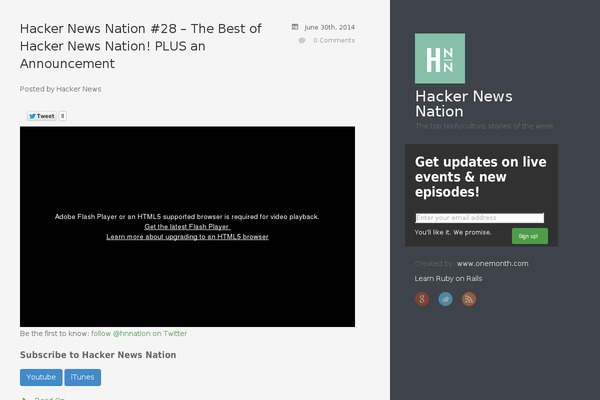Open the www.onemonth.com link
600x400 pixels.
pos(492,263)
